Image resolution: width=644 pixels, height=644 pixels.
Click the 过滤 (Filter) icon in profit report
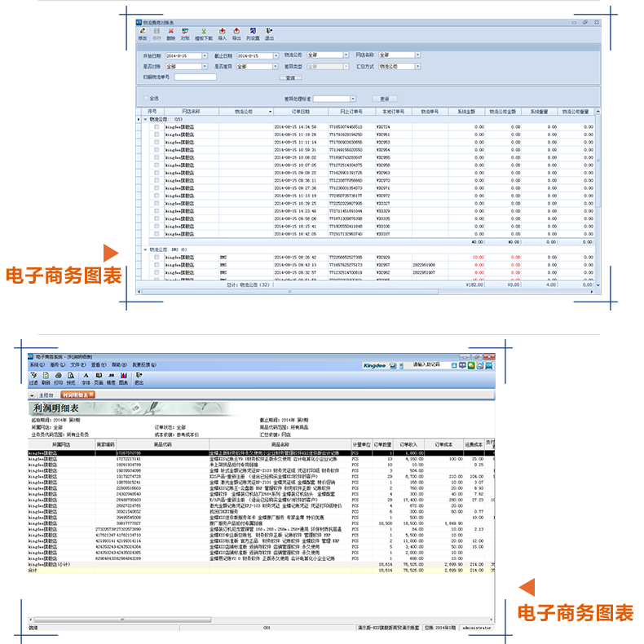[33, 377]
